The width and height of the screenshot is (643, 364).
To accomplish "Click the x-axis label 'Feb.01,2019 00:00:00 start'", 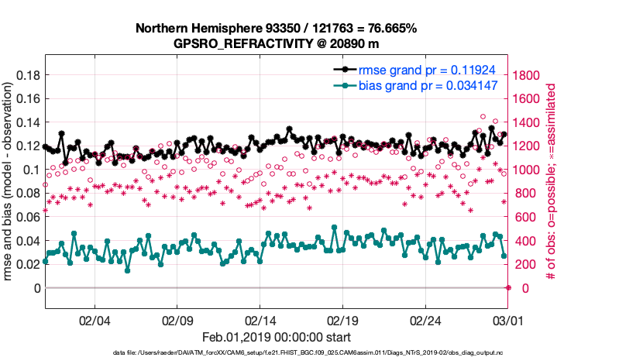I will tap(277, 337).
